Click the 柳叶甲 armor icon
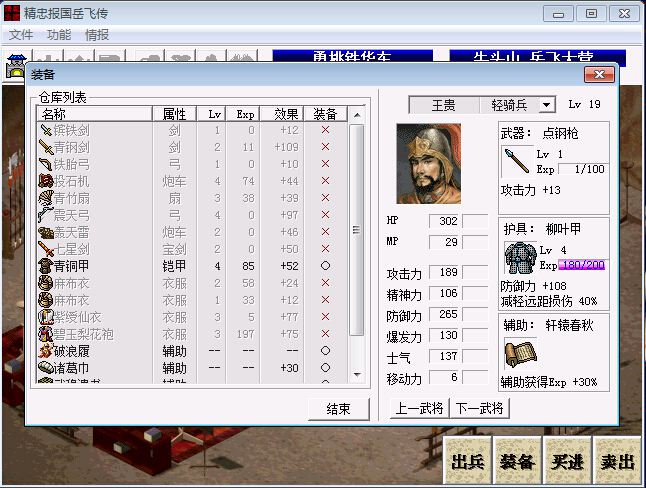This screenshot has width=646, height=488. pos(519,256)
